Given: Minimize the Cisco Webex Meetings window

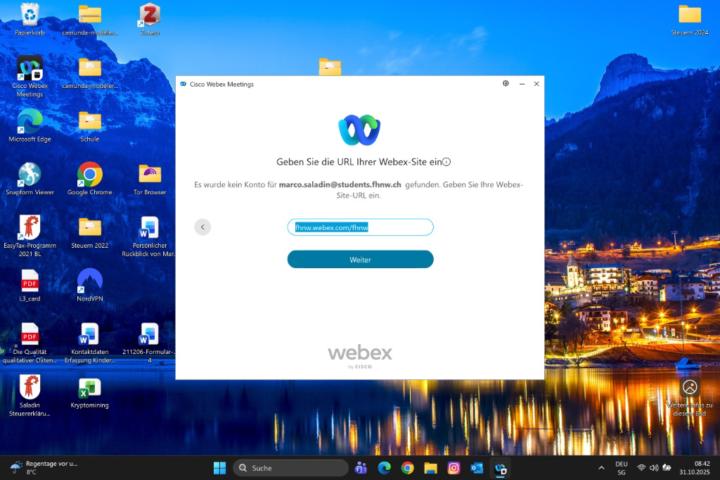Looking at the screenshot, I should point(522,84).
